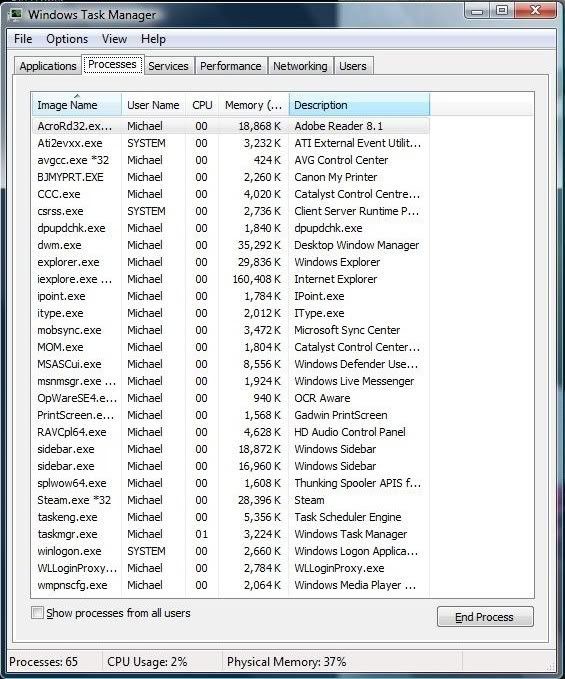Select the PrintScreen process

231,415
